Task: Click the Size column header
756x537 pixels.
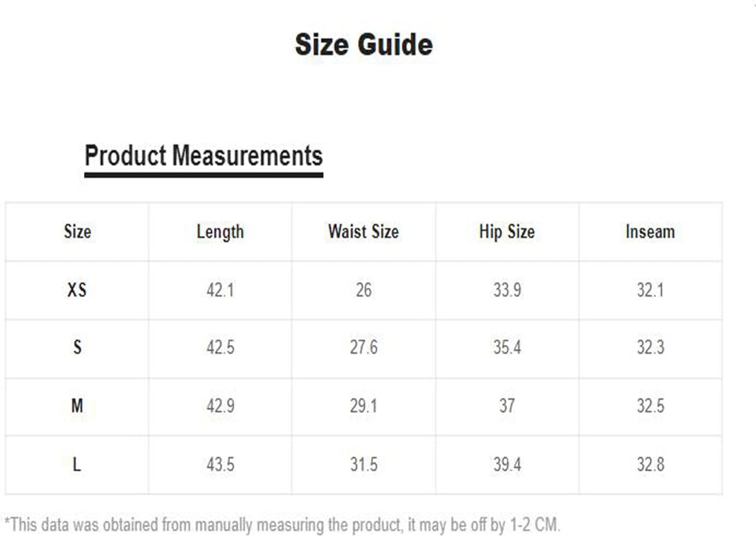Action: pyautogui.click(x=77, y=231)
